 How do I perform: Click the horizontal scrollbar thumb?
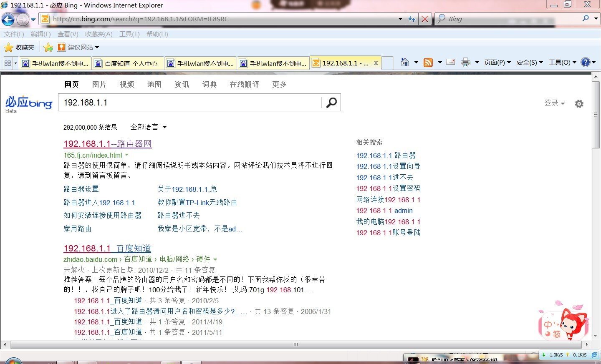click(x=295, y=345)
